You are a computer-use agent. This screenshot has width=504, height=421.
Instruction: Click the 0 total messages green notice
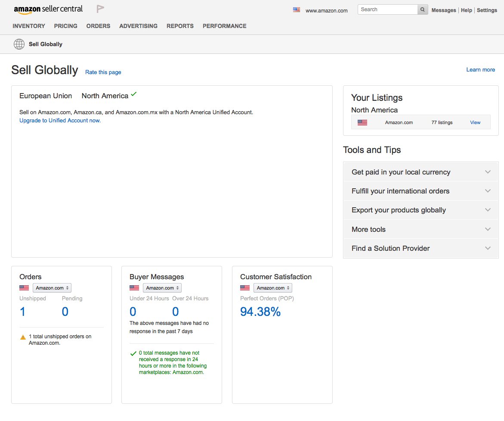point(173,362)
